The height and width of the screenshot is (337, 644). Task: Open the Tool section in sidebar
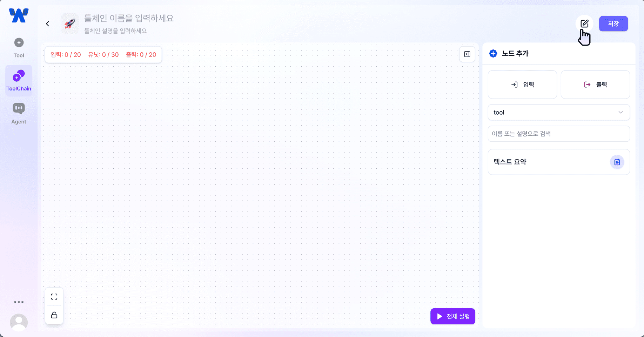[x=19, y=48]
